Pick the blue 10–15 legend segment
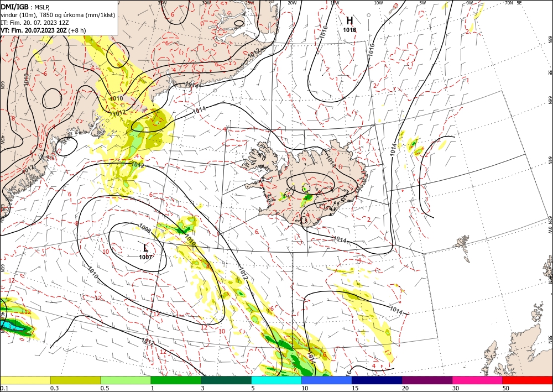 pyautogui.click(x=327, y=380)
